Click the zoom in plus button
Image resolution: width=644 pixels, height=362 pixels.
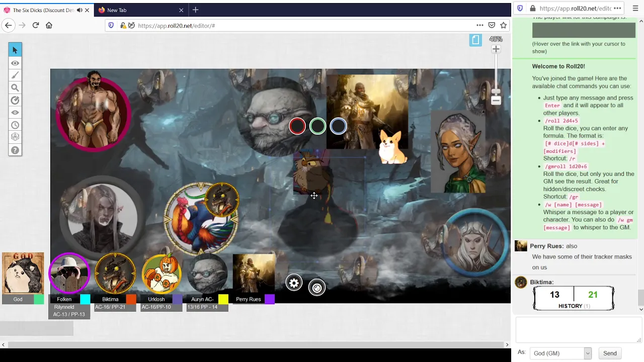[496, 49]
